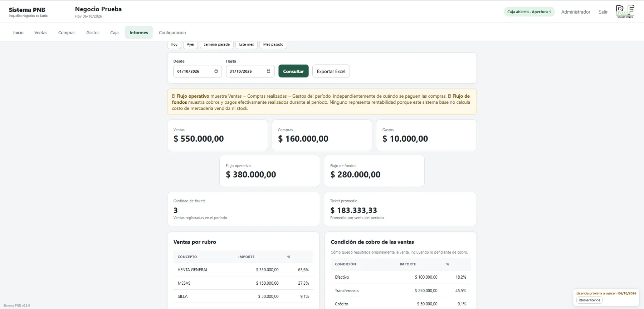
Task: Click the CONDICIÓN column header
Action: coord(345,264)
